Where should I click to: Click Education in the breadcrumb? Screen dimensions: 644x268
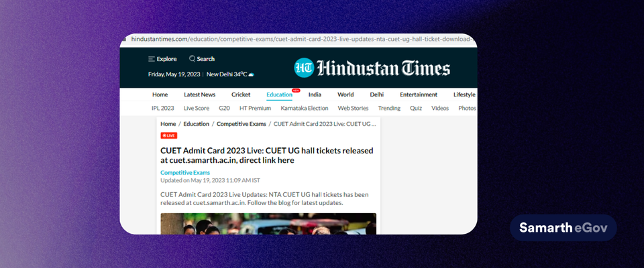tap(197, 124)
